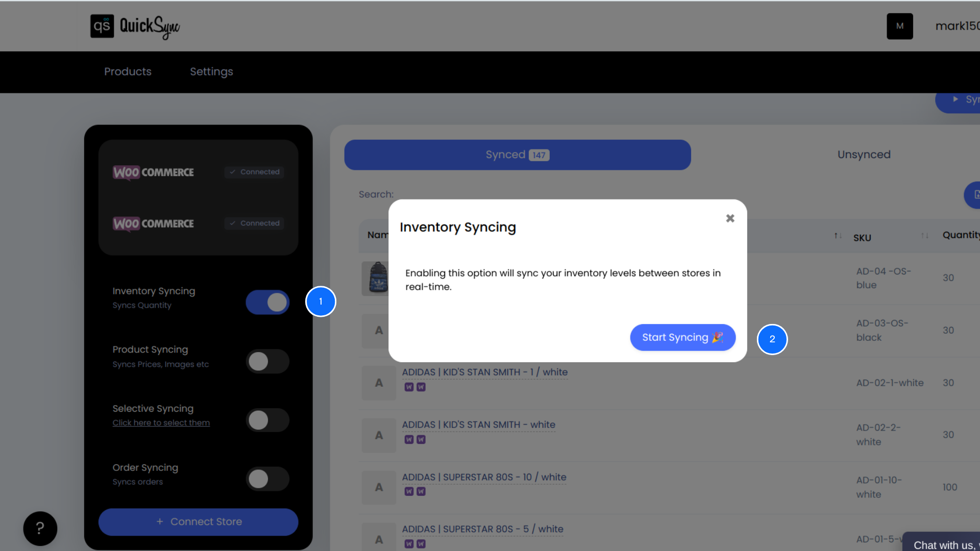Viewport: 980px width, 551px height.
Task: Disable the Inventory Syncing toggle
Action: point(267,302)
